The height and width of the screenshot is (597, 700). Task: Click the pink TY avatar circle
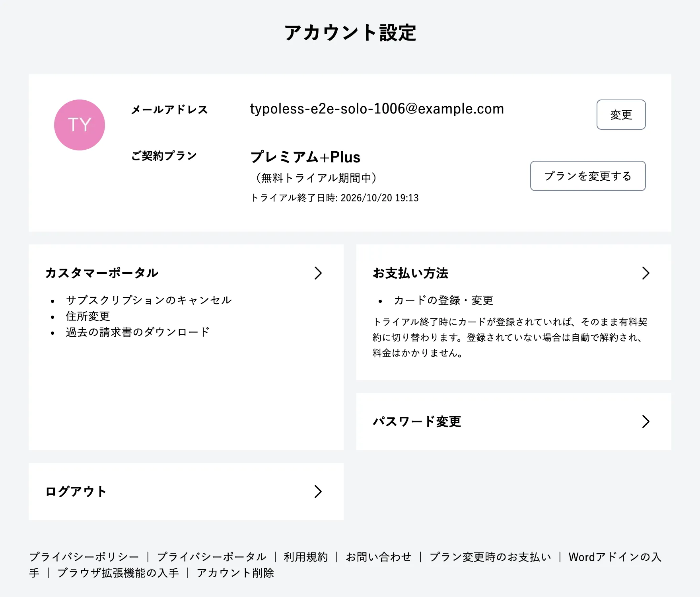tap(80, 125)
